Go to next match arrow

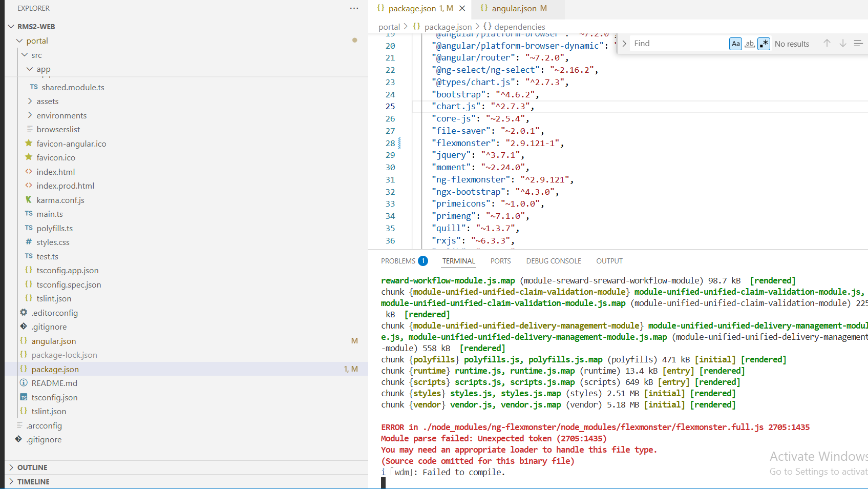point(842,44)
